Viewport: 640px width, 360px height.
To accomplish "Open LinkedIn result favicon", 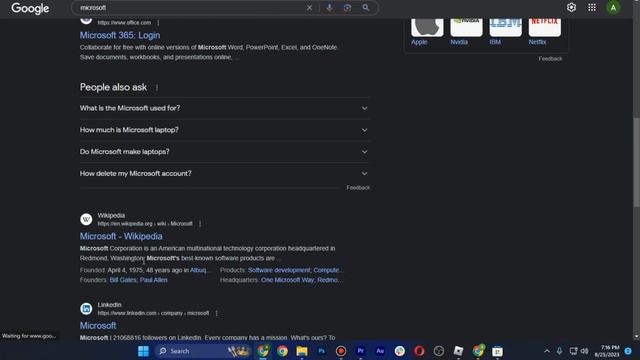I will click(86, 309).
